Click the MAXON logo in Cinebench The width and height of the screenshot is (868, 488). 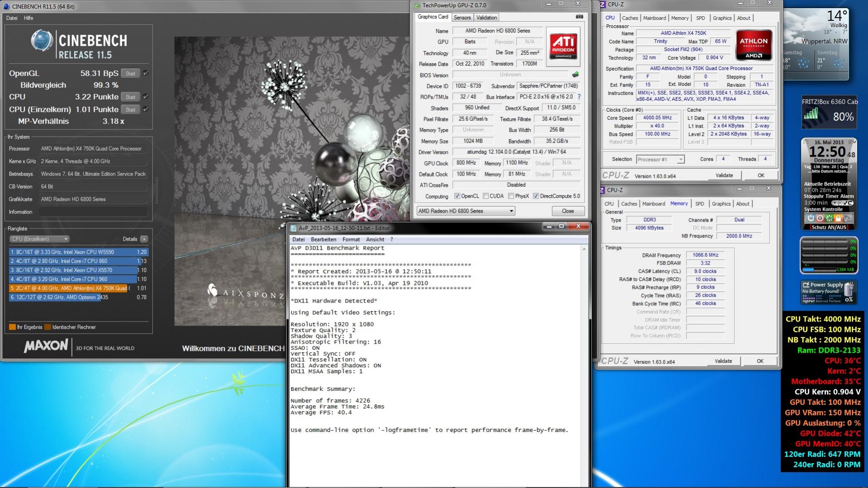click(46, 346)
